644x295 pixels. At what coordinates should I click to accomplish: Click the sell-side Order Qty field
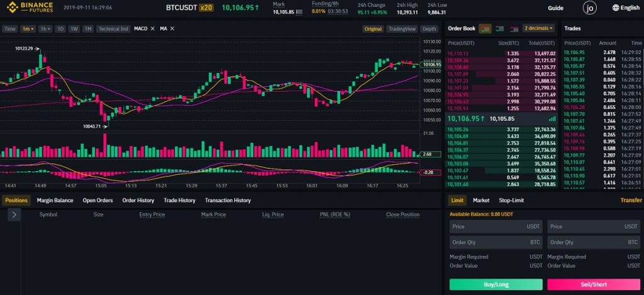pos(594,242)
